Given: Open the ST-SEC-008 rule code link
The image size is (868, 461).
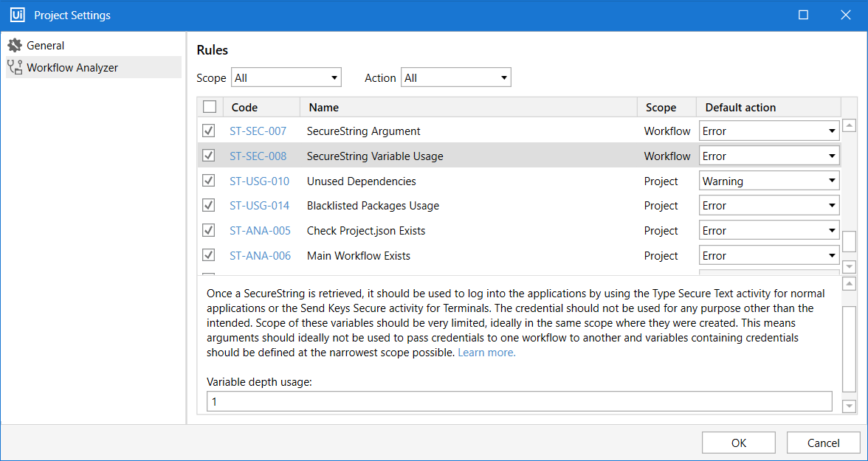Looking at the screenshot, I should pos(258,156).
